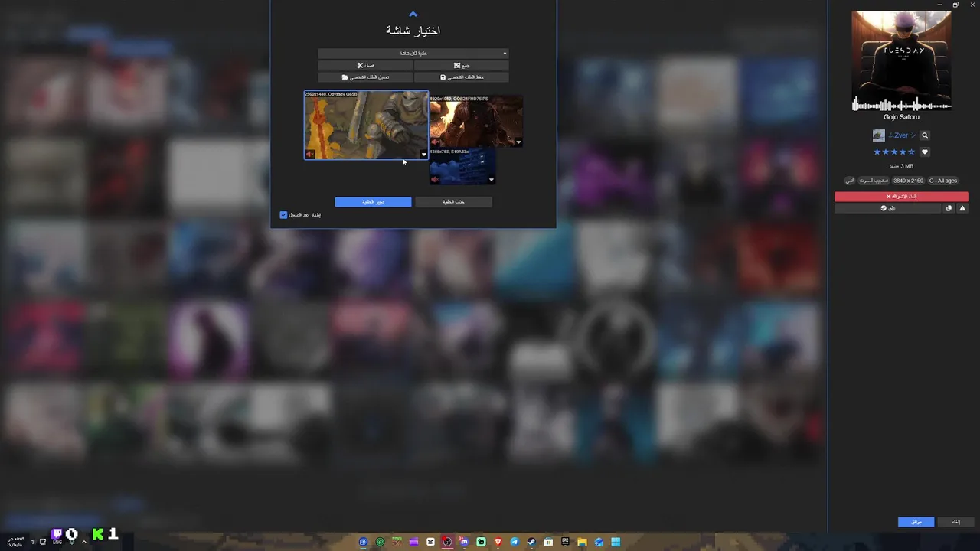Open Steam from the taskbar

531,542
